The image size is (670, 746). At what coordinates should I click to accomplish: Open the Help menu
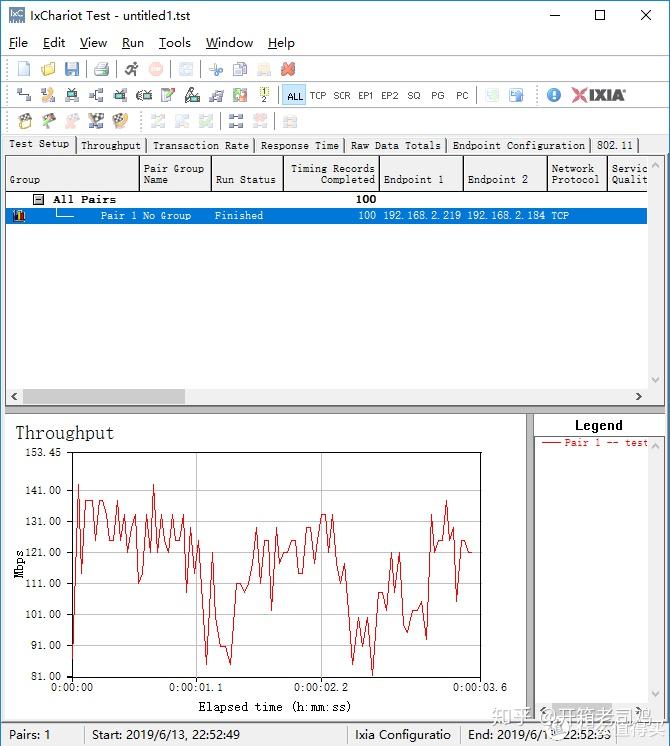click(x=281, y=43)
